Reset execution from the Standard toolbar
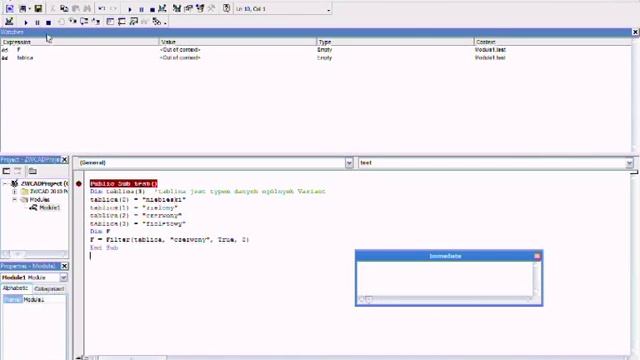This screenshot has width=640, height=360. coord(152,9)
